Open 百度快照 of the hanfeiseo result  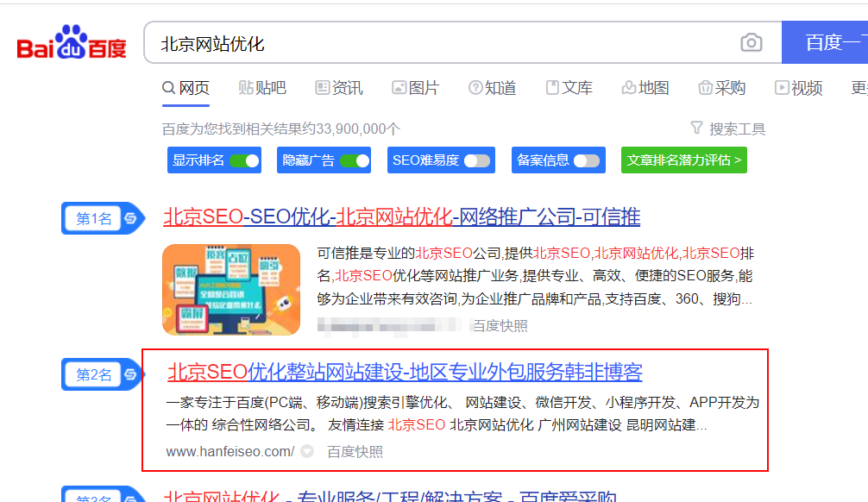355,452
